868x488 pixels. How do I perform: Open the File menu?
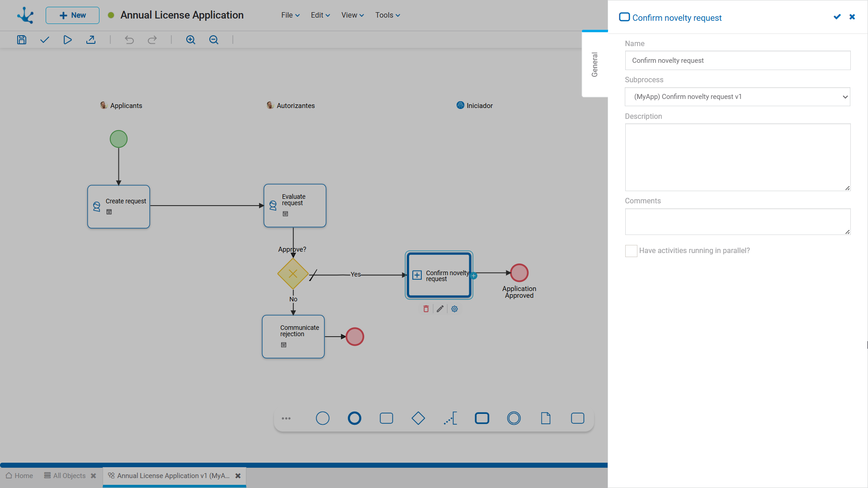click(x=290, y=15)
